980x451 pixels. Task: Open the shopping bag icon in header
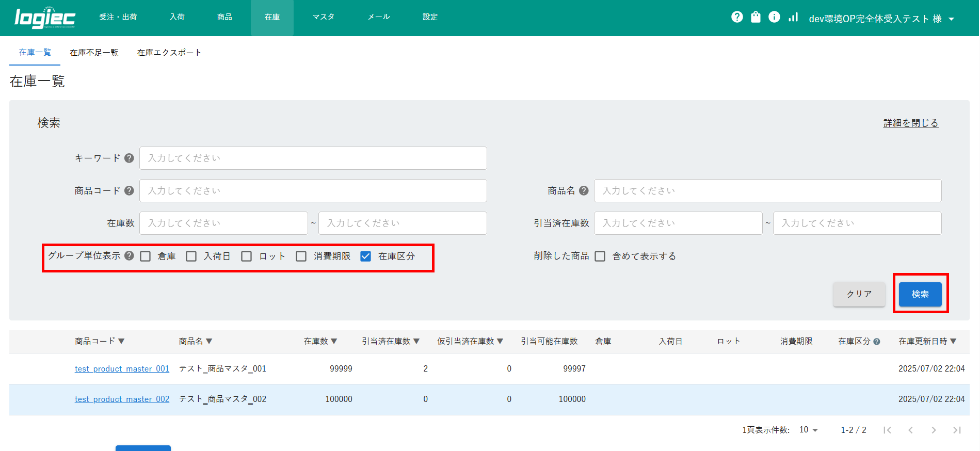coord(756,17)
